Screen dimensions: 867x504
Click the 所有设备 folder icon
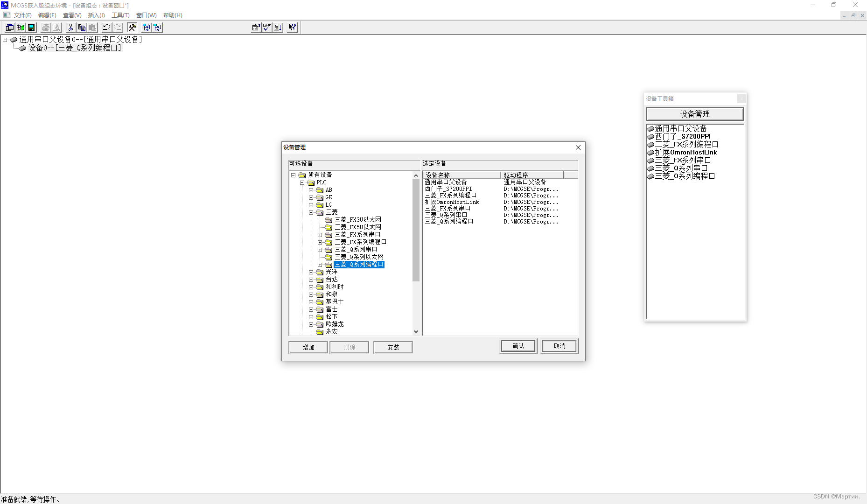point(302,175)
